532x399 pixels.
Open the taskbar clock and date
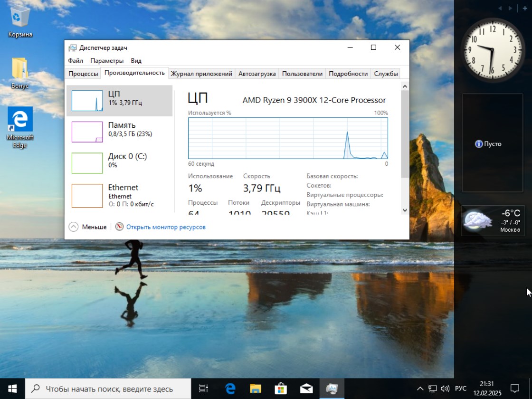(487, 389)
